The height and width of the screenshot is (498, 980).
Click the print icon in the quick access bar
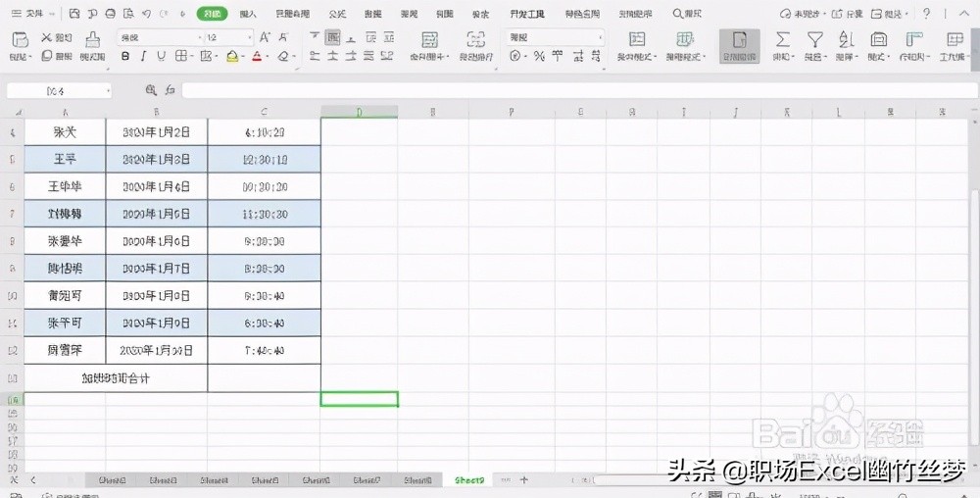(111, 13)
